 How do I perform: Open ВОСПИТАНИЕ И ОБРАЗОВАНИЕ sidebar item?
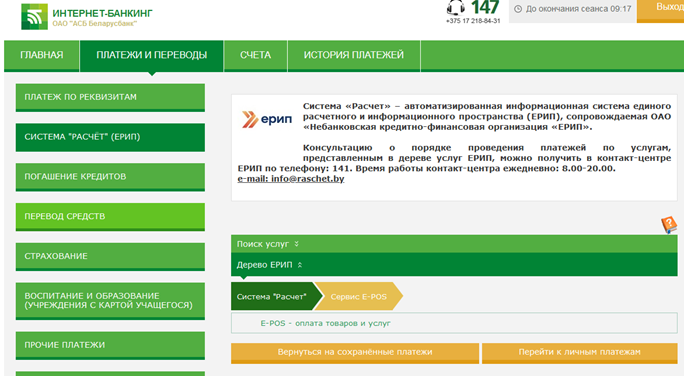[110, 301]
